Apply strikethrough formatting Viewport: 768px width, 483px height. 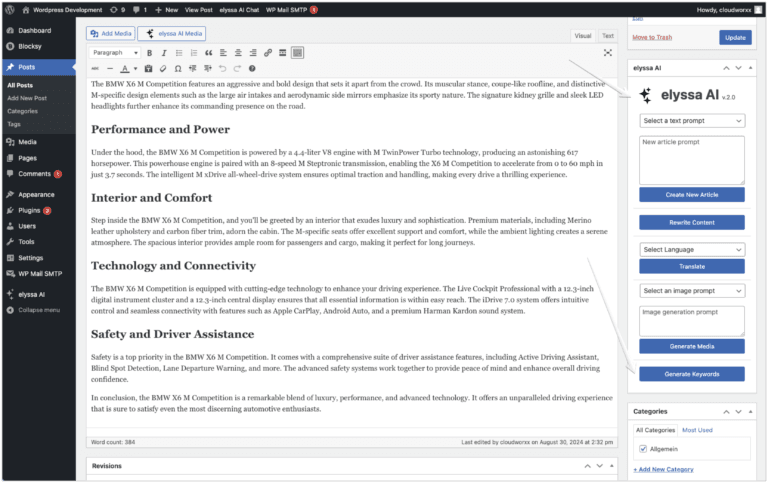point(96,69)
